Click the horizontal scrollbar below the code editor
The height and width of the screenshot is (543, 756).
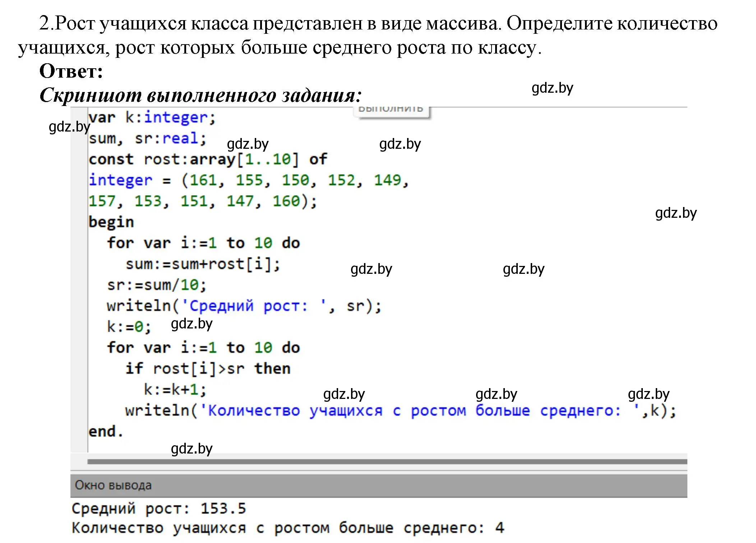pyautogui.click(x=387, y=461)
